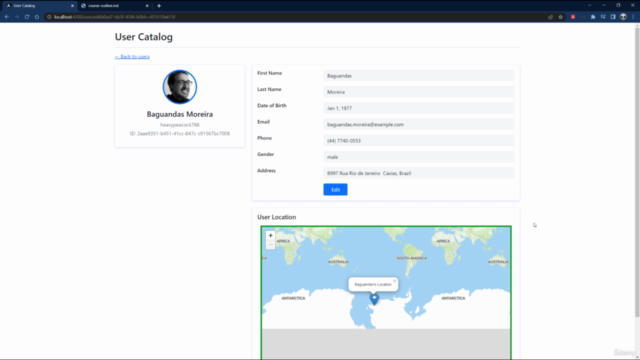The image size is (640, 360).
Task: Zoom in on the map with the plus control
Action: click(270, 236)
